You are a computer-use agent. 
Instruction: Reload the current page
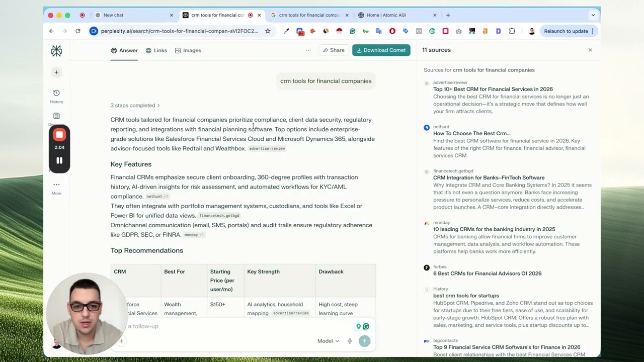click(x=78, y=31)
